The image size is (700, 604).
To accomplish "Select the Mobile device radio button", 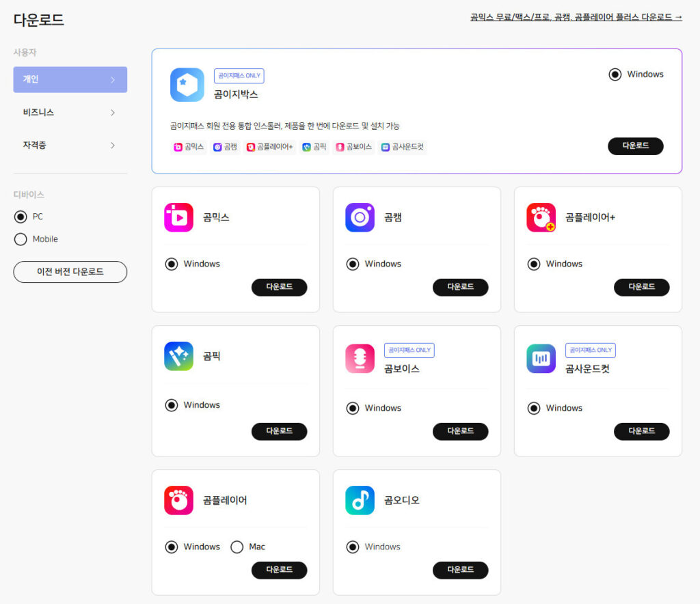I will point(21,239).
